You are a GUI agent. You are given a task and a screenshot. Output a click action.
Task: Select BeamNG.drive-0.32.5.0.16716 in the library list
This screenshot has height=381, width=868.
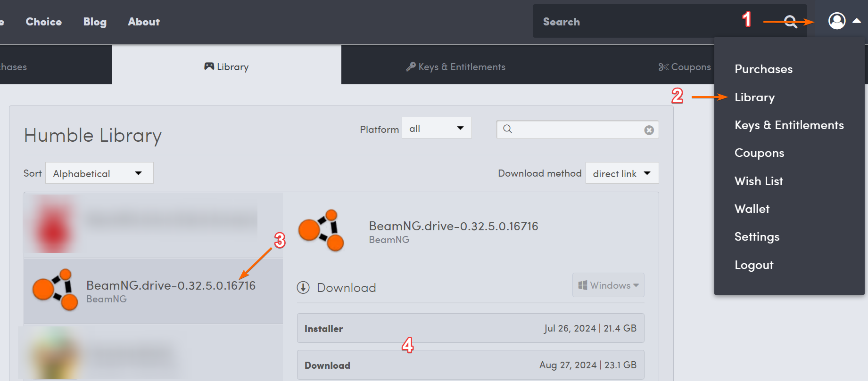[153, 291]
